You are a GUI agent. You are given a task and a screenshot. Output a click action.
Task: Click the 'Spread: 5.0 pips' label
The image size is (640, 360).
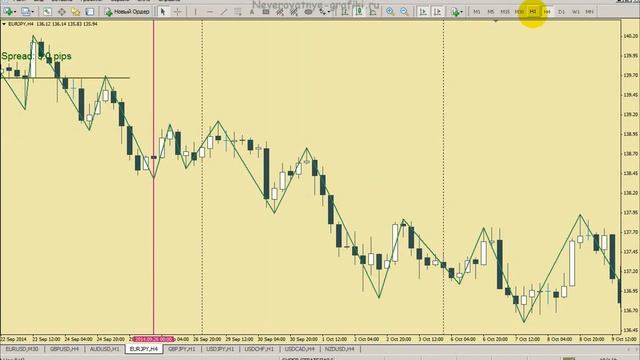tap(36, 56)
